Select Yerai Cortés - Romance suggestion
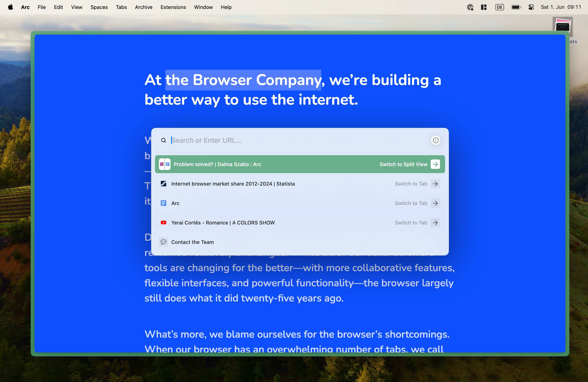 click(x=300, y=223)
